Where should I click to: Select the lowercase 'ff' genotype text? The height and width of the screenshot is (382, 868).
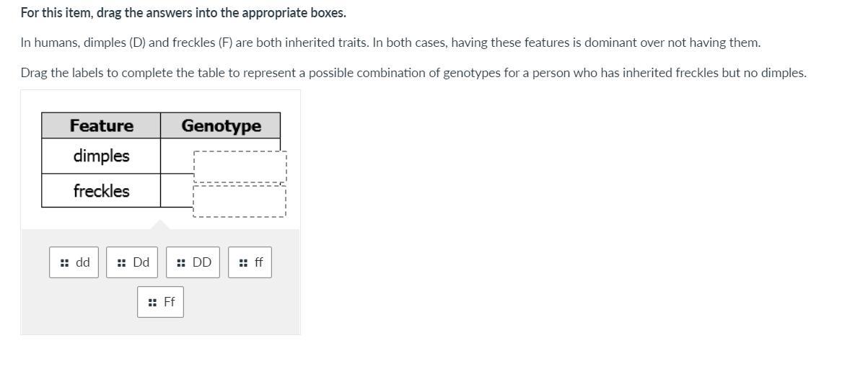tap(259, 262)
